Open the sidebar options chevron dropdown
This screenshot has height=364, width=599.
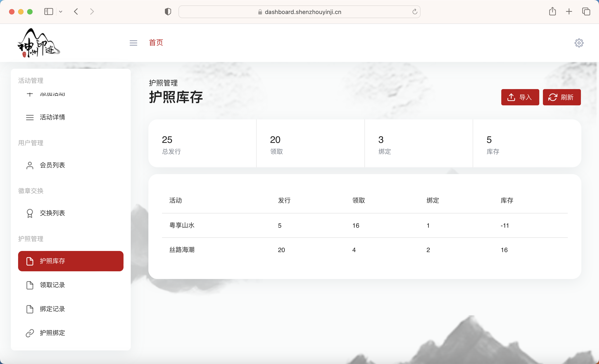coord(61,12)
